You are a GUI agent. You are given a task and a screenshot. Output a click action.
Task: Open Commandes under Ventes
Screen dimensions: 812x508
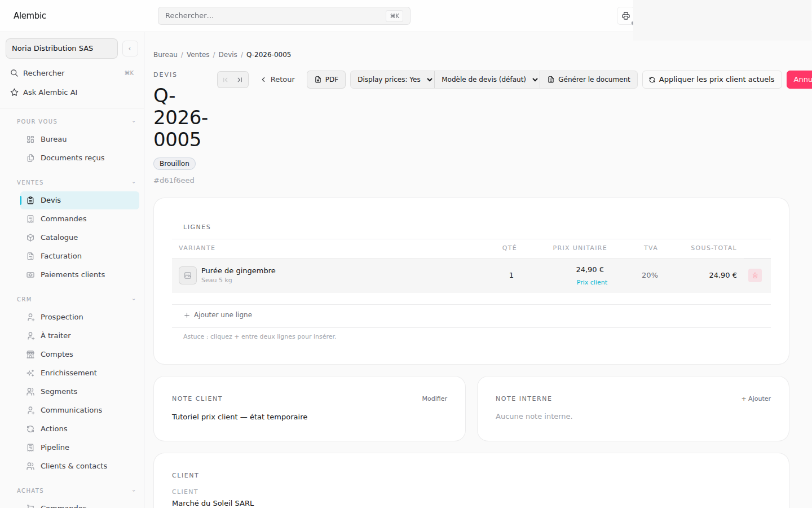(x=80, y=218)
